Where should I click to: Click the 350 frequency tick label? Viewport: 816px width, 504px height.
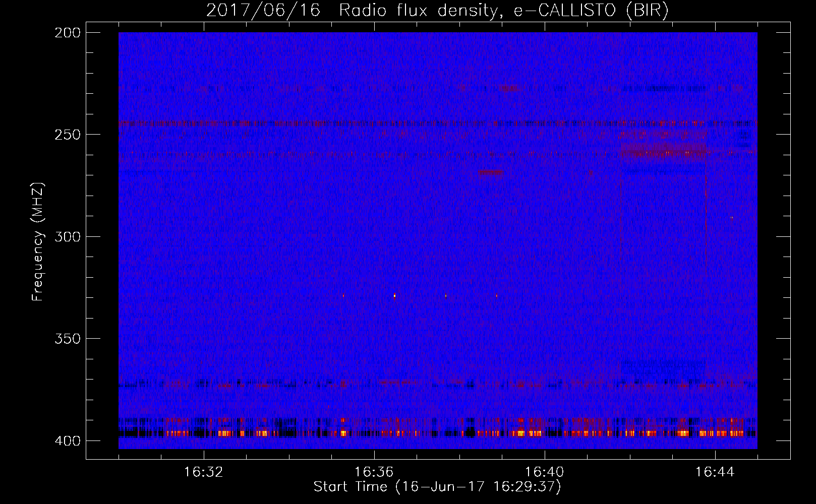[x=67, y=338]
